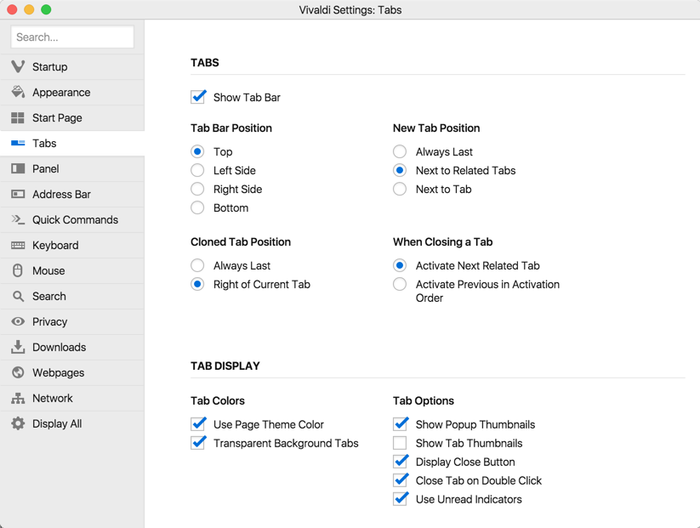This screenshot has width=700, height=528.
Task: Enable Show Tab Thumbnails option
Action: coord(400,443)
